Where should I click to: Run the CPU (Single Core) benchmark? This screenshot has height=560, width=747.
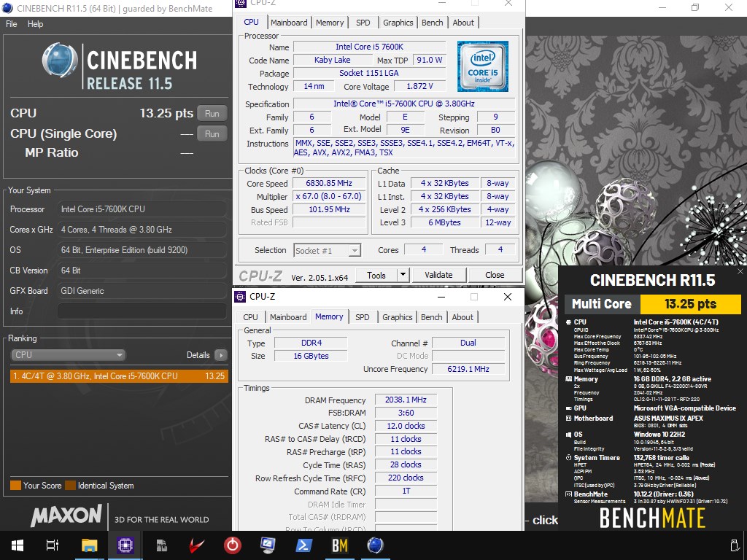212,134
